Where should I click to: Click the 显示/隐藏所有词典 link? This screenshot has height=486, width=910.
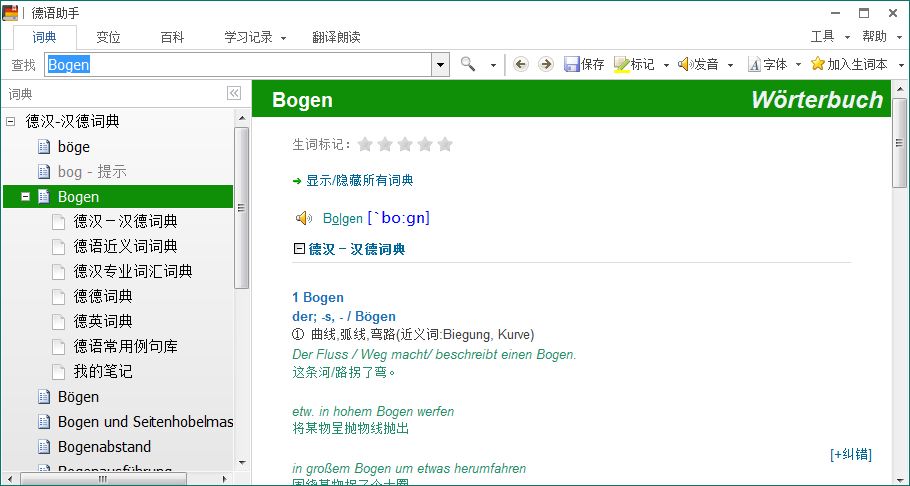[x=359, y=181]
